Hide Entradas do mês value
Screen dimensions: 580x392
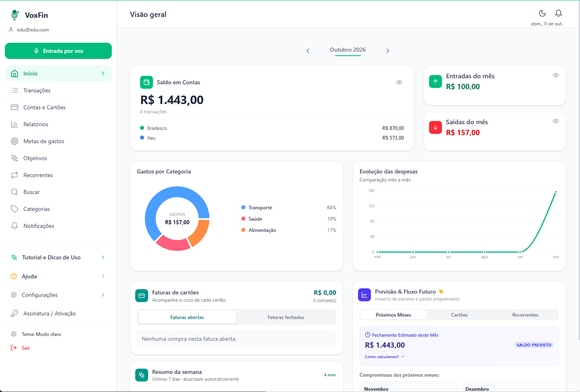(556, 75)
